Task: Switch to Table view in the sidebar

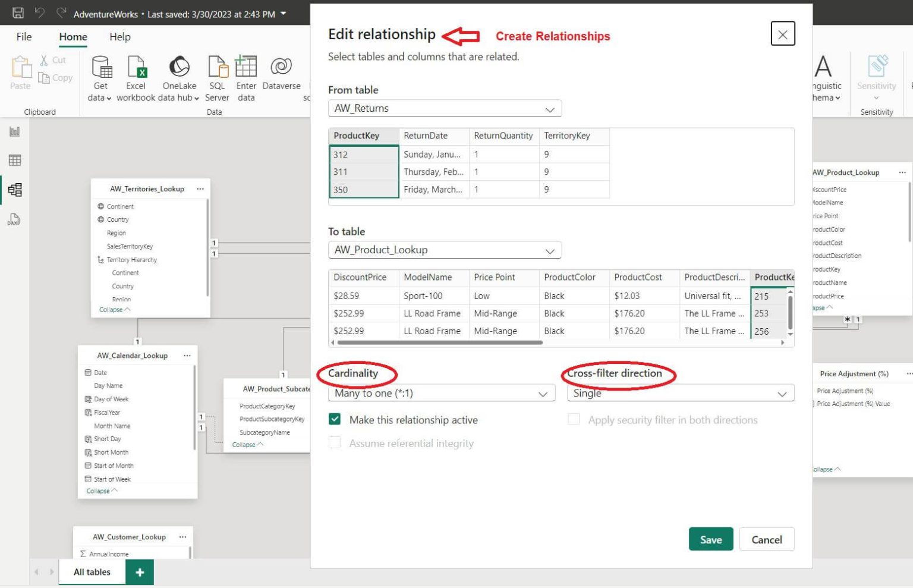Action: click(14, 160)
